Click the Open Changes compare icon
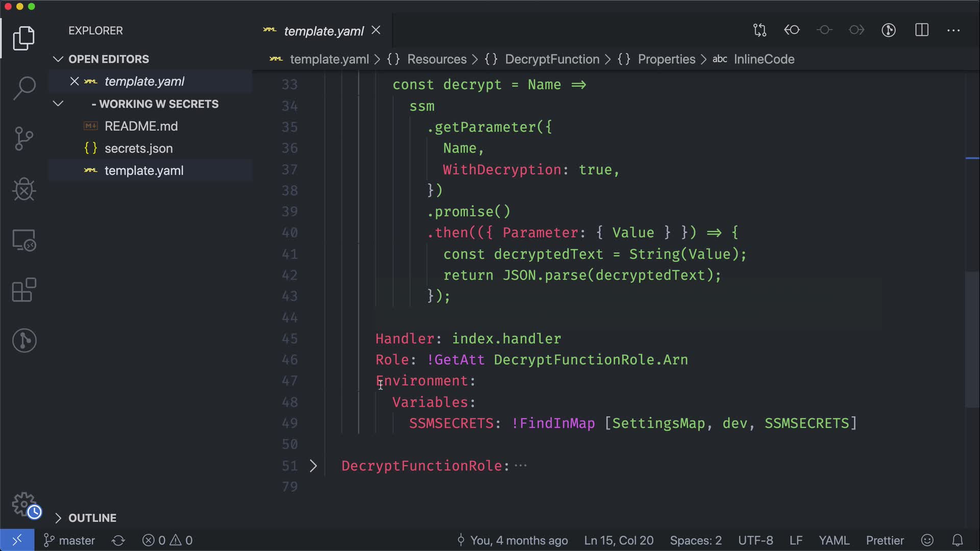Image resolution: width=980 pixels, height=551 pixels. click(x=759, y=30)
